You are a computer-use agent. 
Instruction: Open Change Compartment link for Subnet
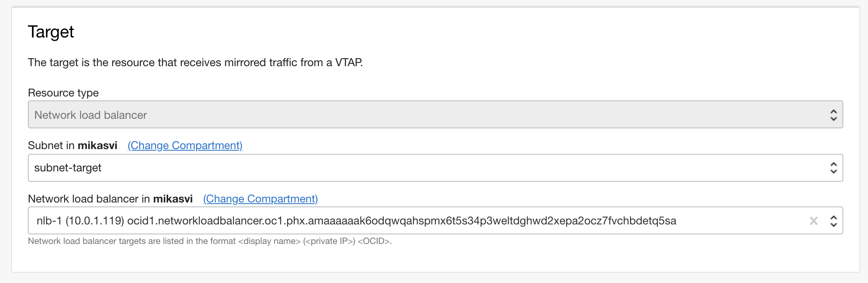pyautogui.click(x=185, y=145)
